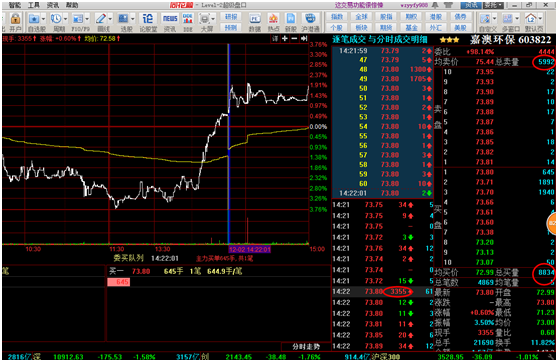This screenshot has height=362, width=558.
Task: Open the 帮助 menu
Action: pyautogui.click(x=72, y=5)
